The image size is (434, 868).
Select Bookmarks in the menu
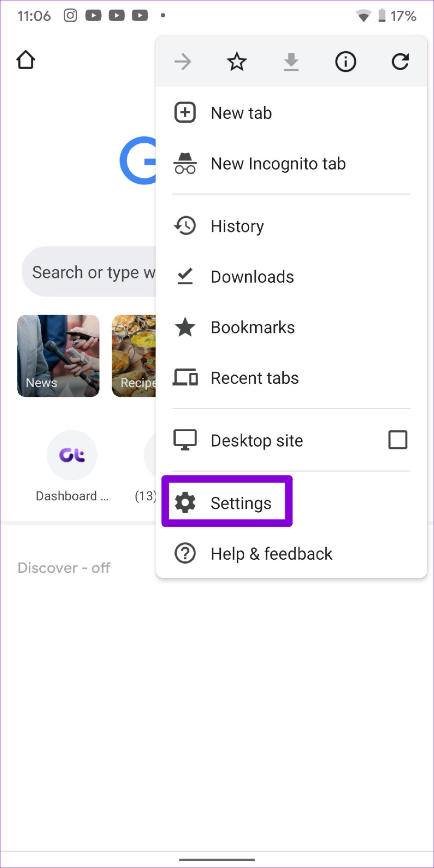tap(291, 327)
